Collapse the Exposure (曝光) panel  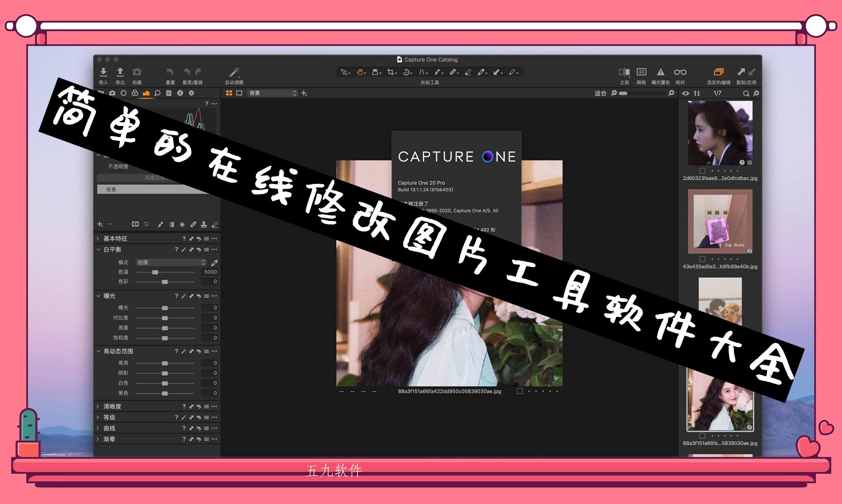pos(98,296)
